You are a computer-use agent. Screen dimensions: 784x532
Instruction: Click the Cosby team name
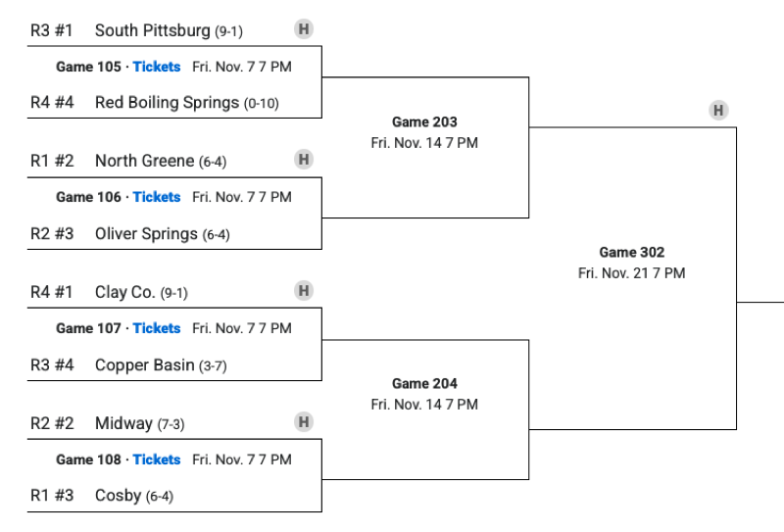tap(118, 496)
